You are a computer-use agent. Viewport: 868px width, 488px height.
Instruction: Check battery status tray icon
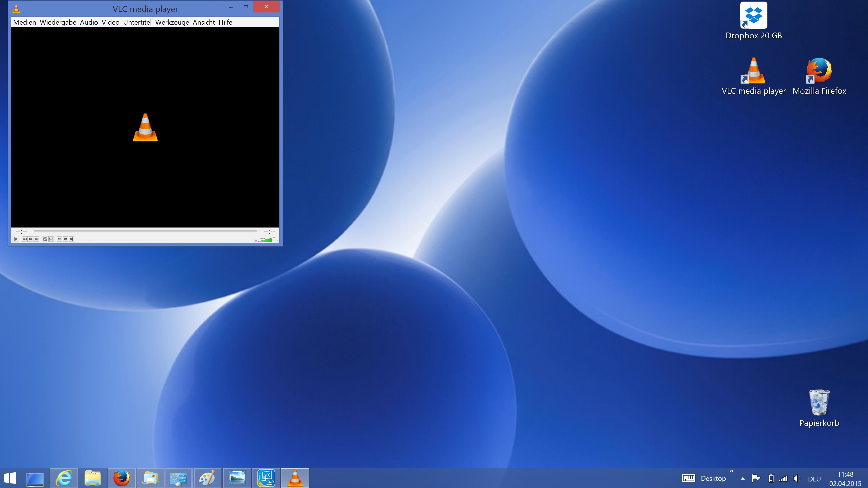point(771,479)
